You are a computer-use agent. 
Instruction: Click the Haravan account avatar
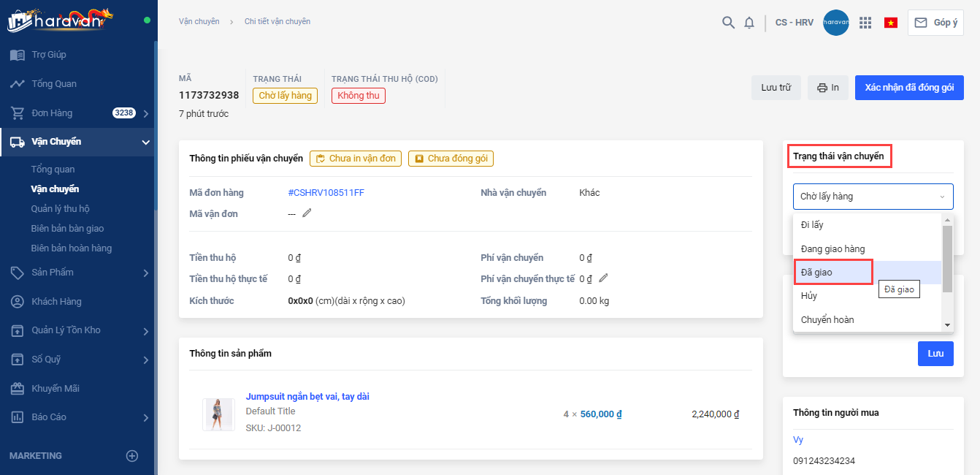coord(835,23)
